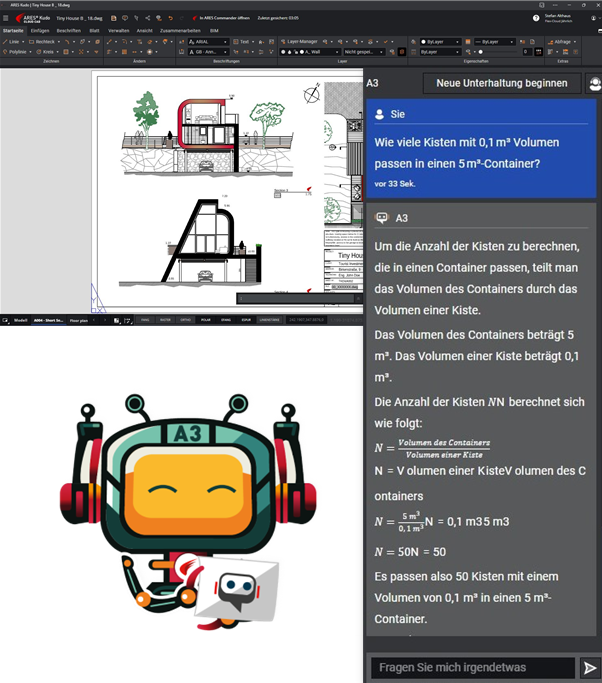Click the A3 chatbot mascot speech bubble icon

(x=237, y=594)
